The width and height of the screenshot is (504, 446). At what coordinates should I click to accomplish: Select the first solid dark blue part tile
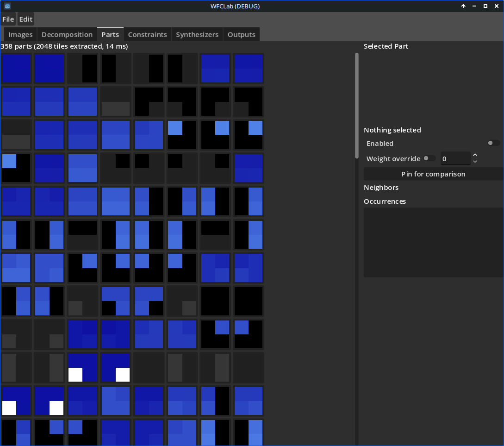point(16,69)
